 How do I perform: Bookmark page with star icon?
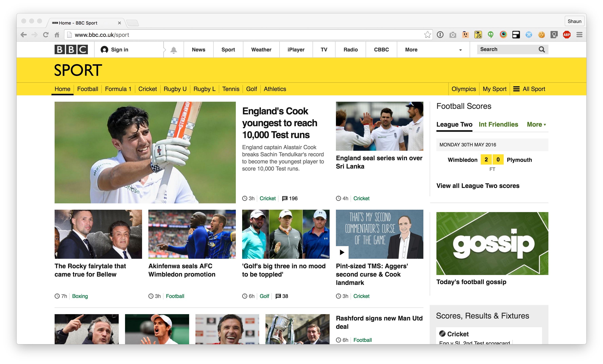click(x=427, y=35)
